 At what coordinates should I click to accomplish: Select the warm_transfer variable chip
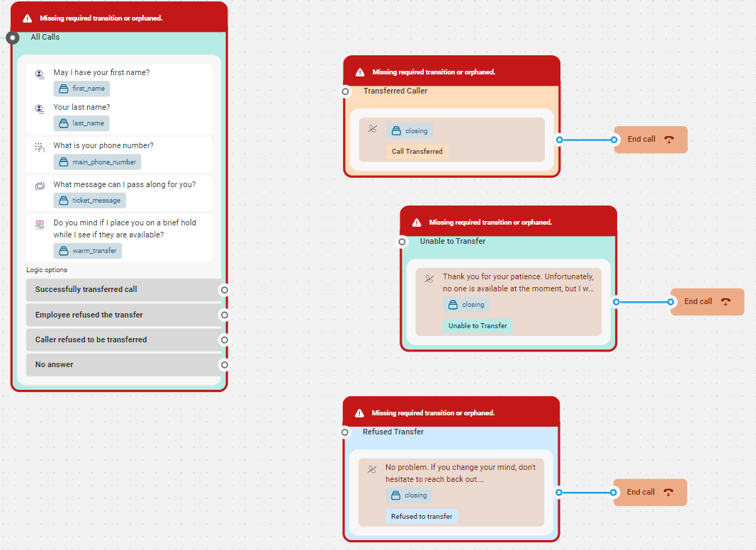(x=87, y=251)
